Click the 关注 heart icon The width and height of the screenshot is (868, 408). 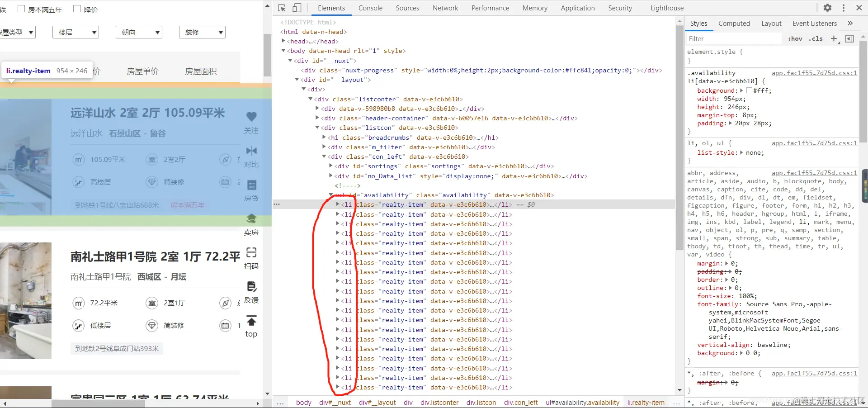(x=251, y=116)
